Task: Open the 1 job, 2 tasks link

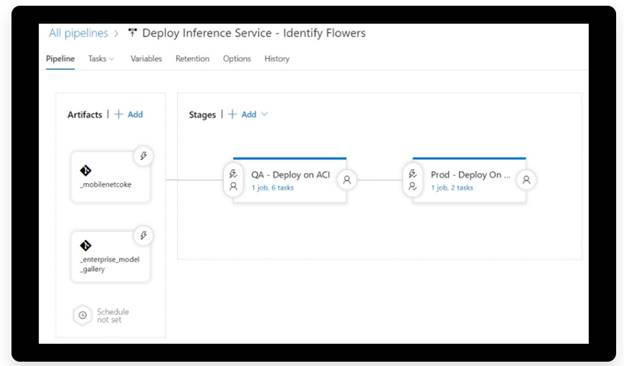Action: coord(452,188)
